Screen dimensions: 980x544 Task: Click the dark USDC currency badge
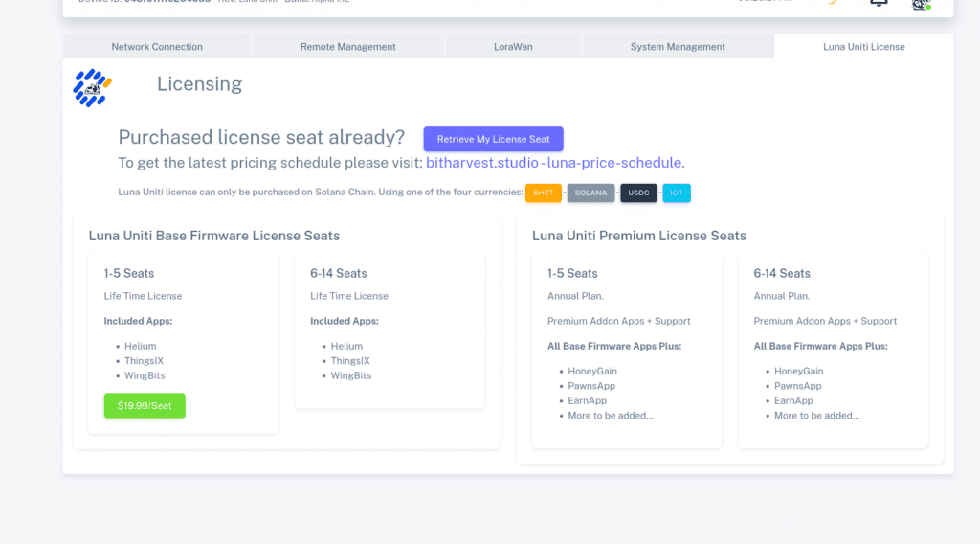tap(638, 193)
